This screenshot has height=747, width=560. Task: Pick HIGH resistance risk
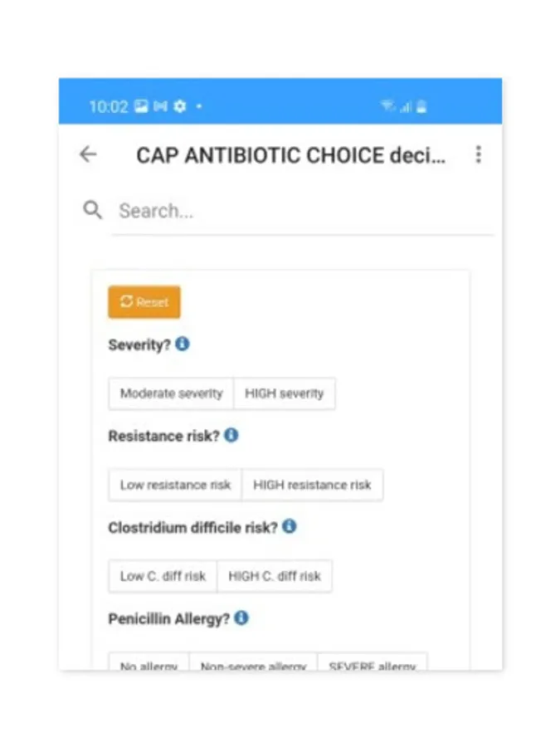point(312,485)
